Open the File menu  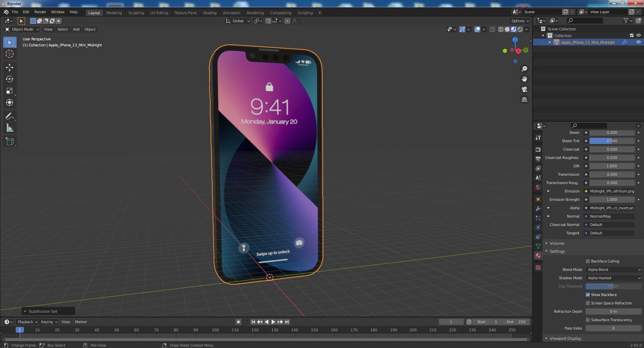(x=15, y=12)
